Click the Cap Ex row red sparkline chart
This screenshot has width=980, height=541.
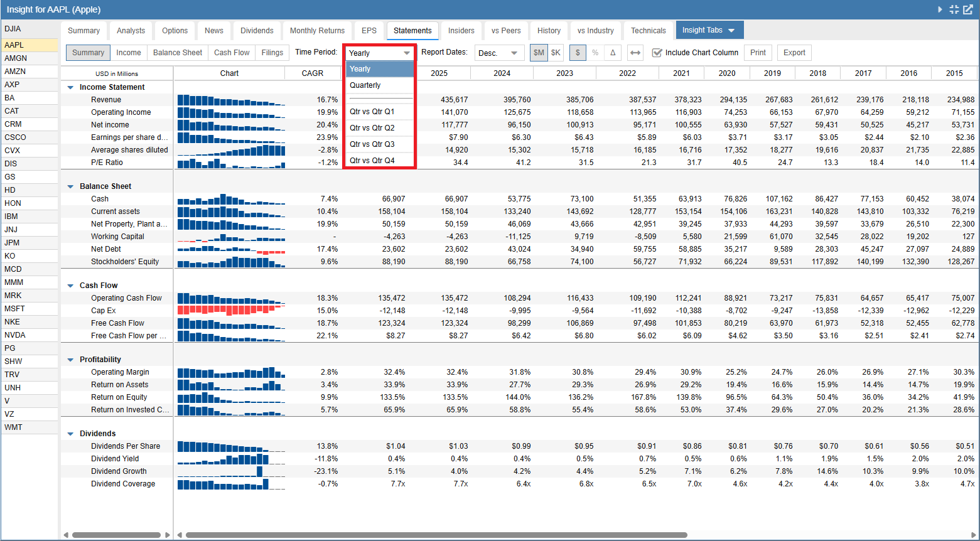pos(231,311)
